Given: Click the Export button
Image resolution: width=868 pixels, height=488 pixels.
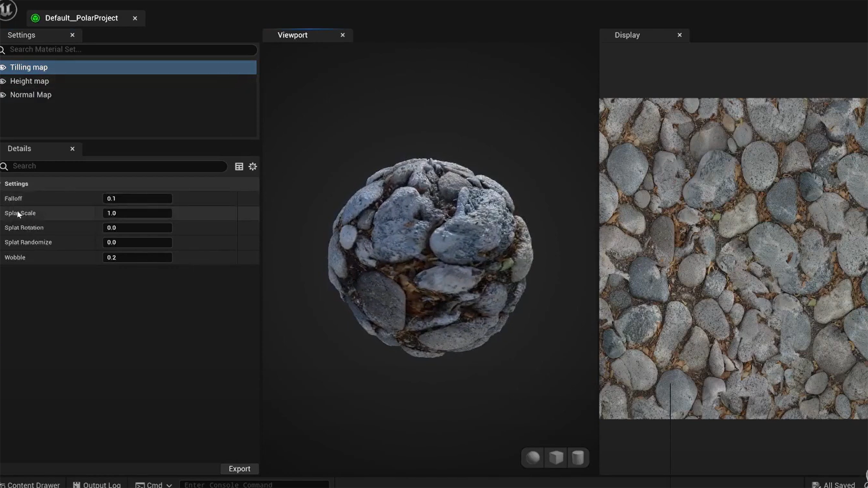Looking at the screenshot, I should point(239,469).
